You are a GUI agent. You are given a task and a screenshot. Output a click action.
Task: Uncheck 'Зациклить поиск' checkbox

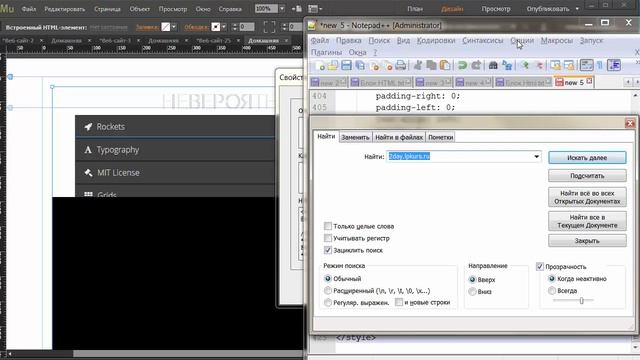328,250
